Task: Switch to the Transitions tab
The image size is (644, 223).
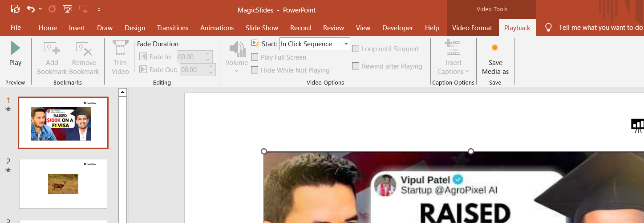Action: [x=173, y=28]
